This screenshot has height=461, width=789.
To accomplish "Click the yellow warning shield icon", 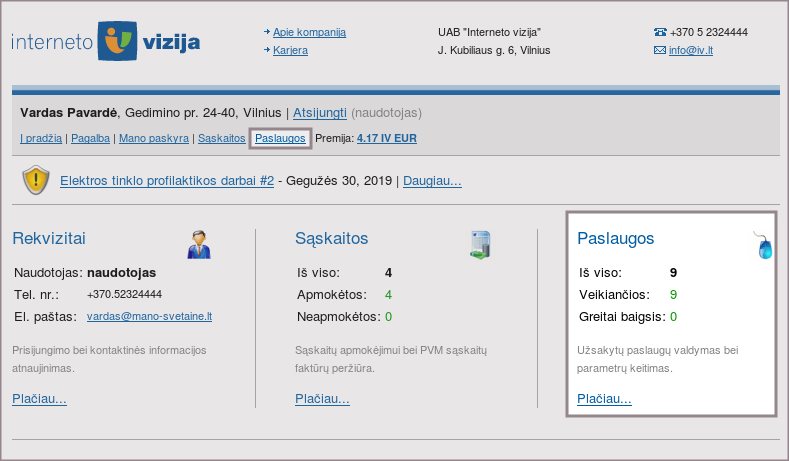I will pos(37,181).
